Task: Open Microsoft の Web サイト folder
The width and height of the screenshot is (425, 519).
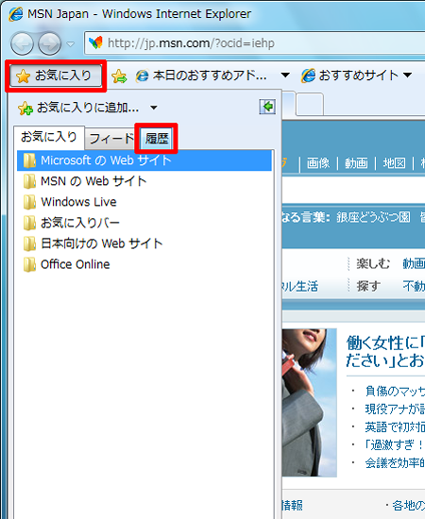Action: (144, 160)
